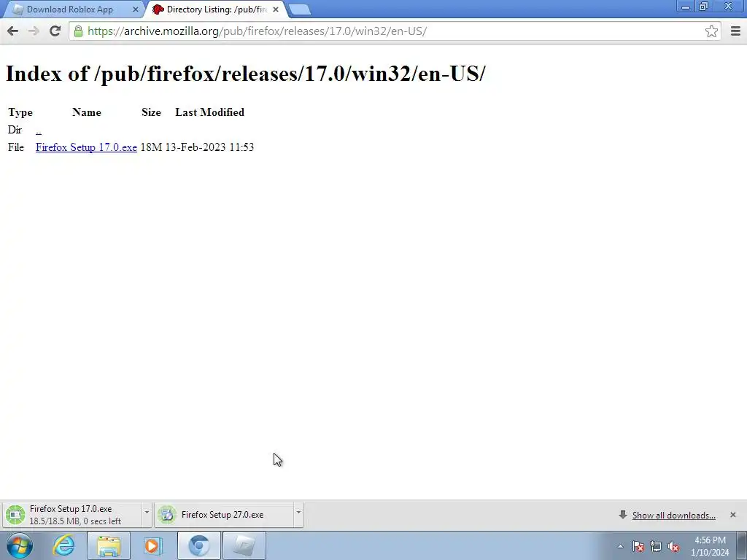
Task: Open downloaded Firefox Setup 17.0.exe from the download bar
Action: [x=71, y=515]
